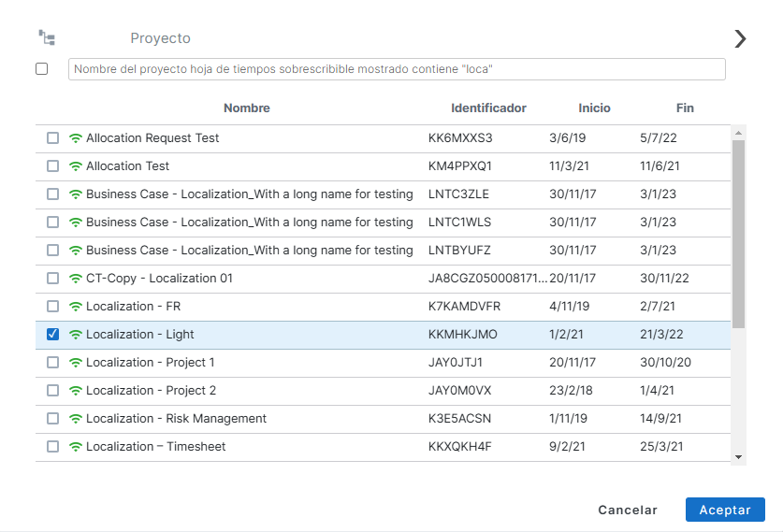
Task: Sort the list by Nombre column header
Action: point(246,108)
